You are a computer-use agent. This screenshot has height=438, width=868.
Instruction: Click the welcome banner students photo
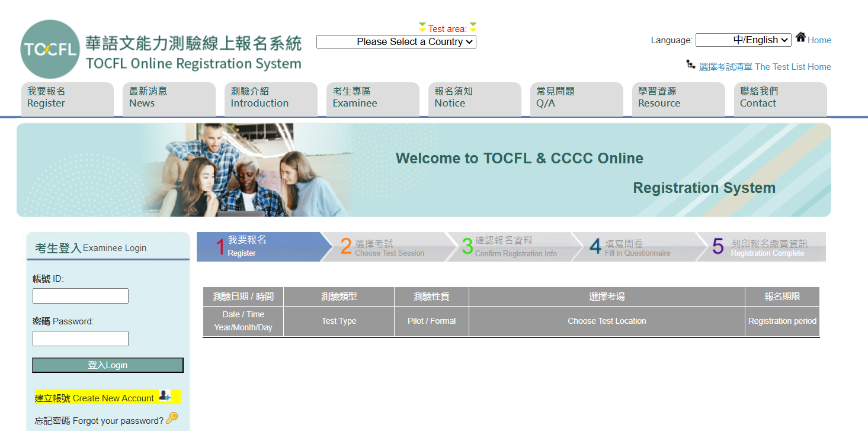pyautogui.click(x=249, y=170)
